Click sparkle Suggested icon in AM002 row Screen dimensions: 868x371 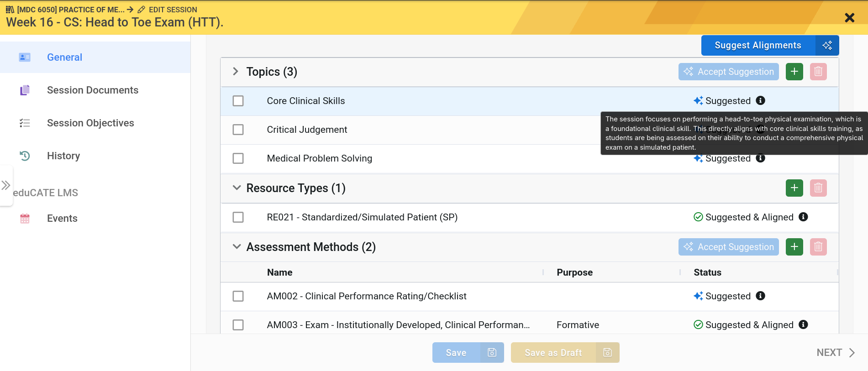pos(698,296)
